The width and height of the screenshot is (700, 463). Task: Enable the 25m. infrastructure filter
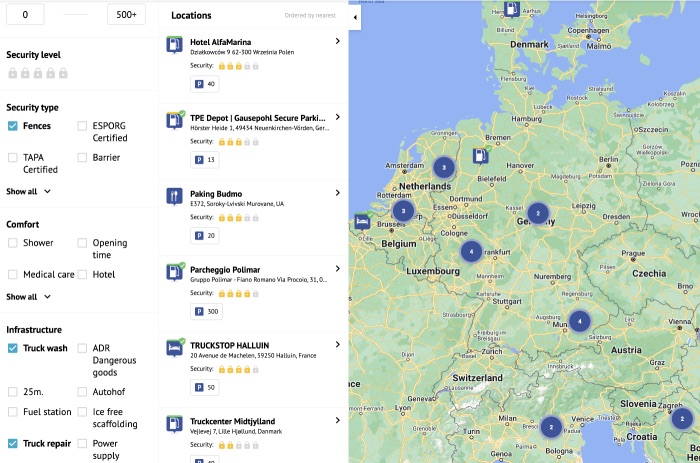pyautogui.click(x=12, y=392)
